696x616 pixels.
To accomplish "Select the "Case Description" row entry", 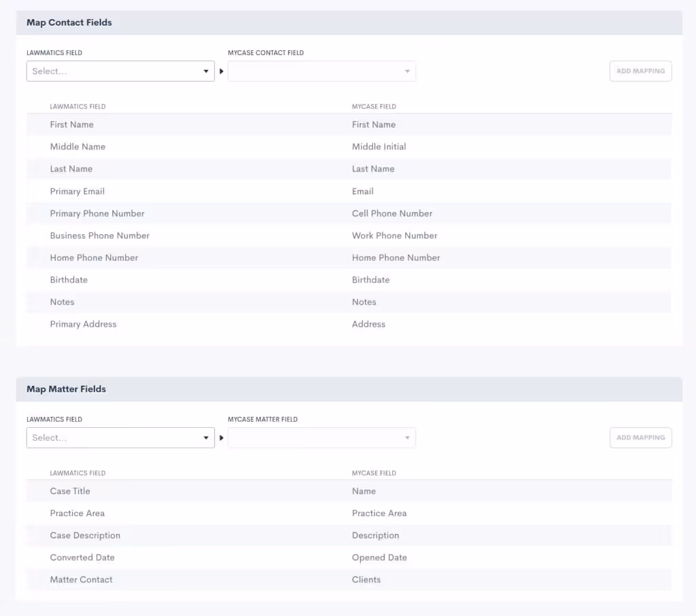I will [x=85, y=536].
